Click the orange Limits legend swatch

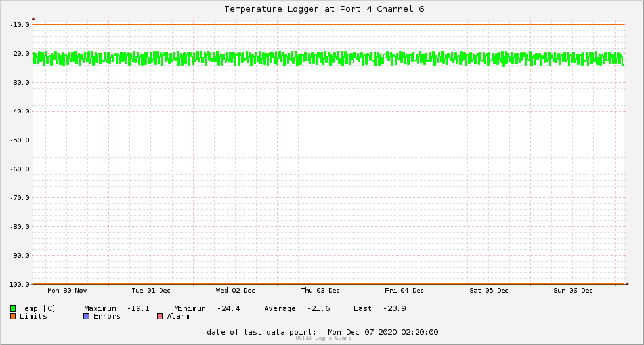pyautogui.click(x=12, y=316)
